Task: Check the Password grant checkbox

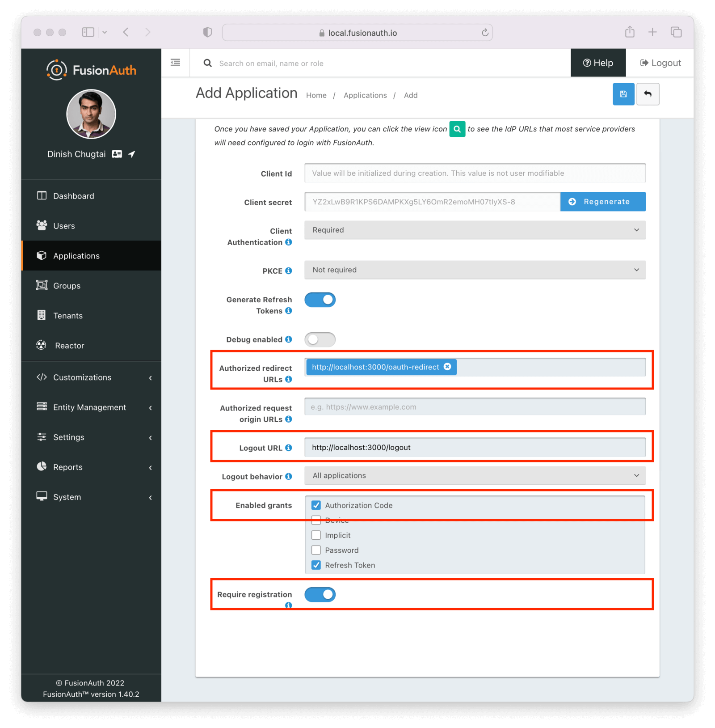Action: 316,550
